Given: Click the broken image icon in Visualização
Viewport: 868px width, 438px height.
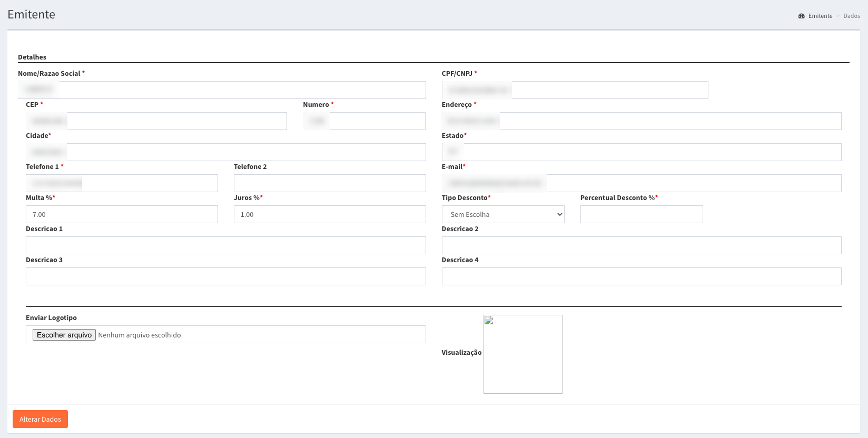Looking at the screenshot, I should click(489, 320).
